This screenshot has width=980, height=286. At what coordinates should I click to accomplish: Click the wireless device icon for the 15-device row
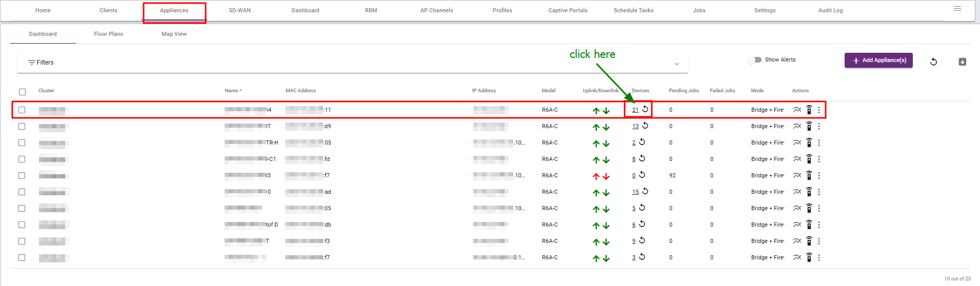click(x=809, y=192)
